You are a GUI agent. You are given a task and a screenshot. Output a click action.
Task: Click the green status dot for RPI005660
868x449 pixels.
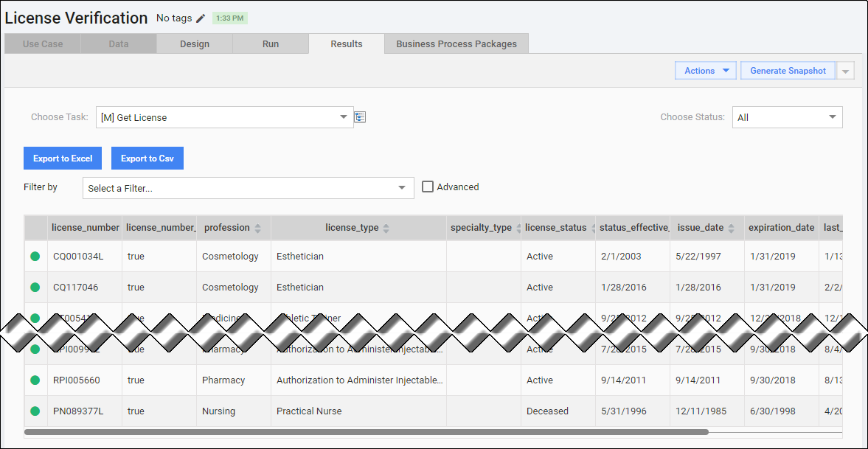tap(35, 380)
